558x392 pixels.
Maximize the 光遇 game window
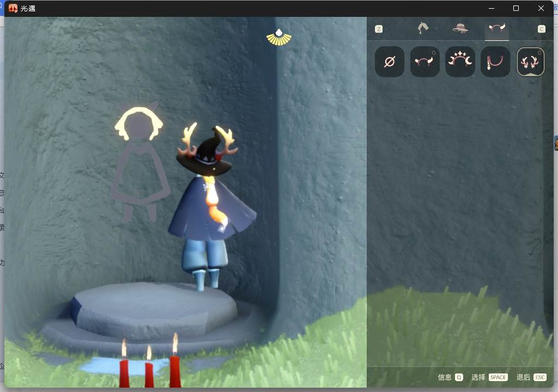coord(516,8)
